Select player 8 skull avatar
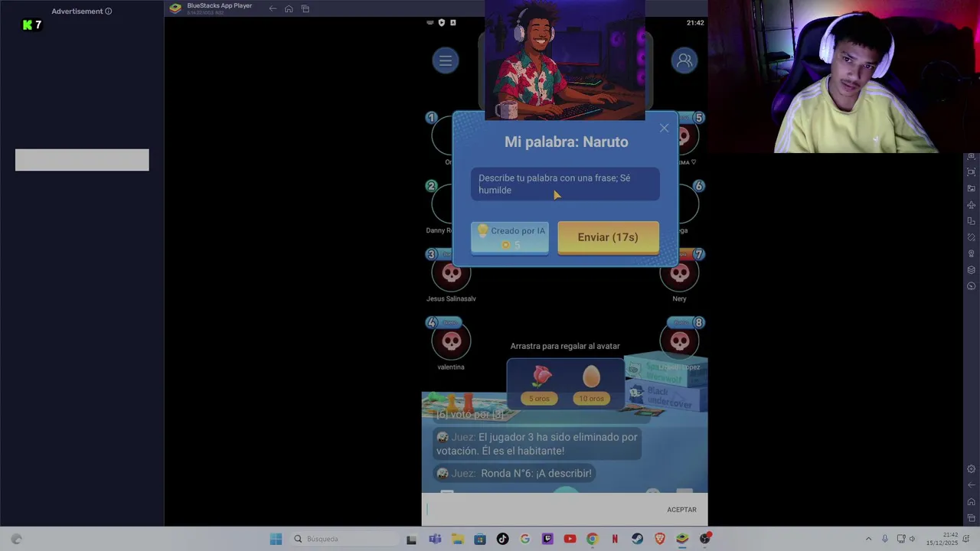The height and width of the screenshot is (551, 980). 679,341
